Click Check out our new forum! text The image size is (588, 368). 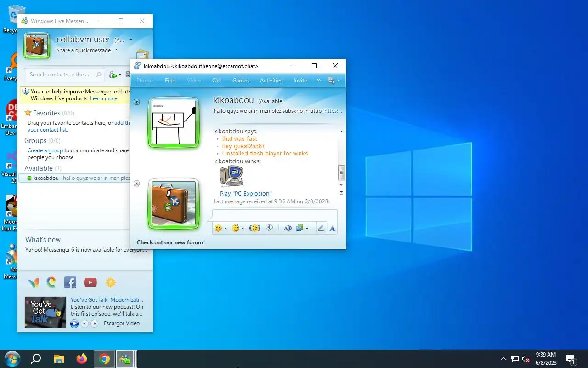[171, 242]
